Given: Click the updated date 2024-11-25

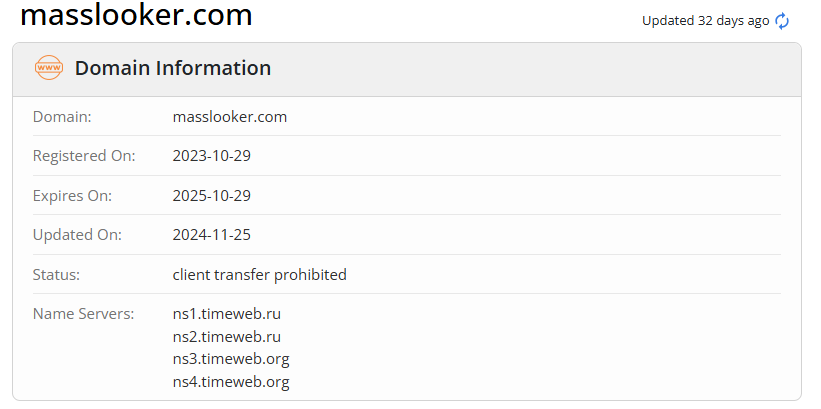Looking at the screenshot, I should [211, 235].
